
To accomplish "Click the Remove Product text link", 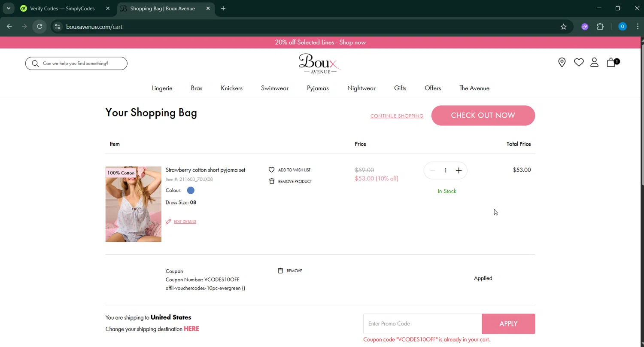I will pos(295,181).
